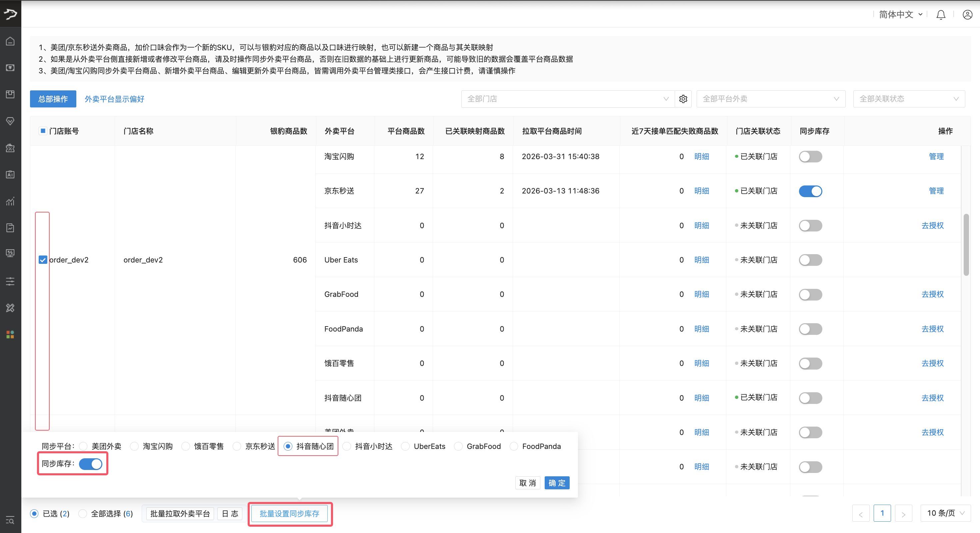Open the 10 条/页 page size dropdown
The image size is (980, 533).
point(945,513)
